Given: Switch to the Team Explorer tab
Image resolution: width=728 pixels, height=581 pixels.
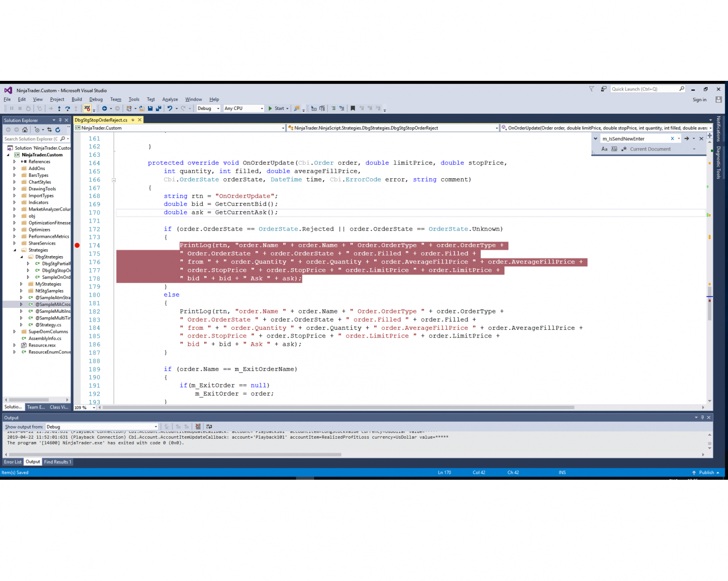Looking at the screenshot, I should (x=36, y=407).
